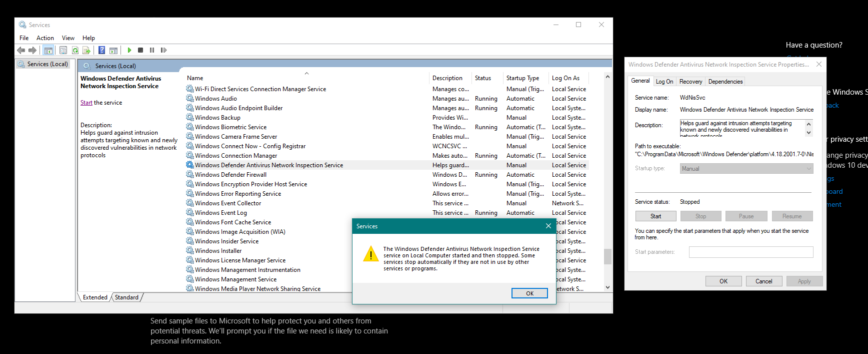Screen dimensions: 868x354
Task: Close the Services warning dialog with X
Action: [548, 226]
